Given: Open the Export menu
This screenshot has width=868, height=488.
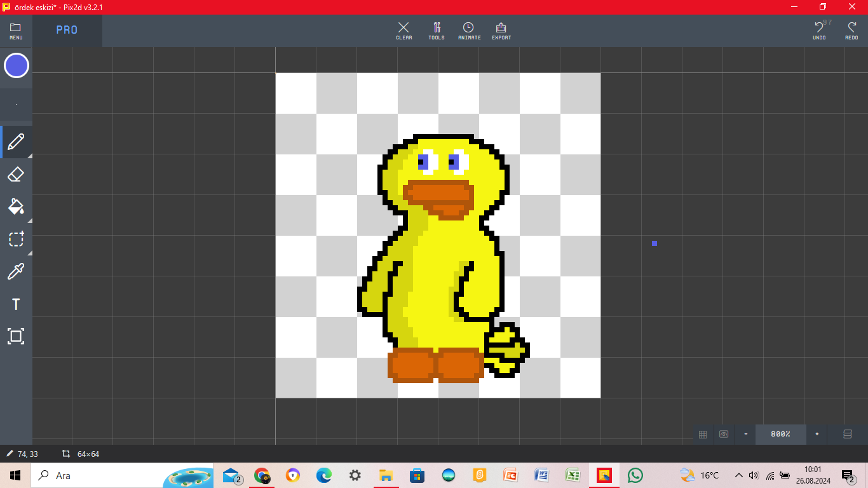Looking at the screenshot, I should pos(501,30).
